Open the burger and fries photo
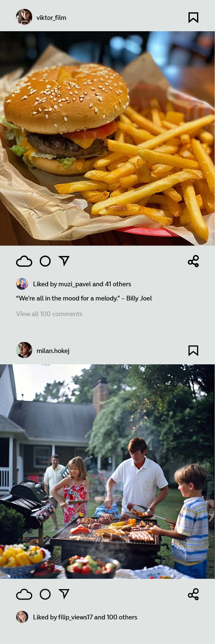The width and height of the screenshot is (215, 644). (107, 138)
